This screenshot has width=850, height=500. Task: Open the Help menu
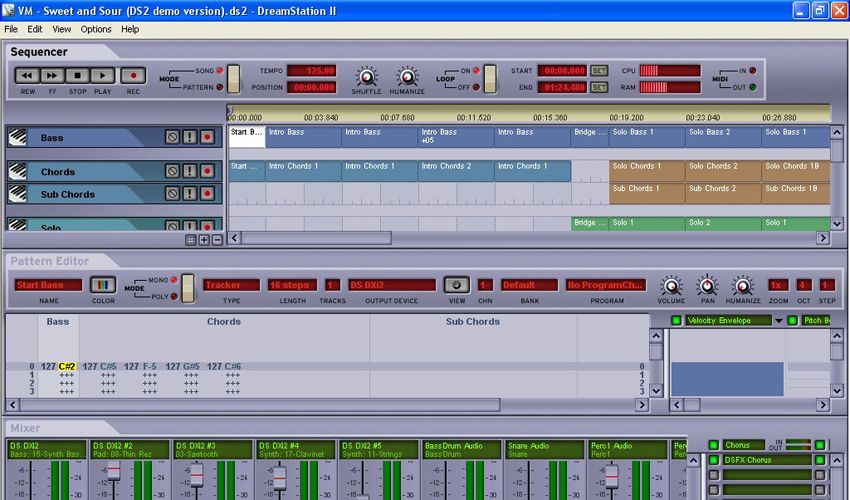pyautogui.click(x=130, y=29)
